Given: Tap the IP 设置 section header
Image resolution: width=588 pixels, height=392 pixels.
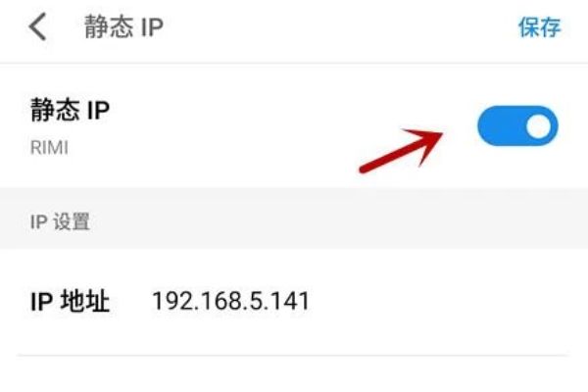Looking at the screenshot, I should pos(60,221).
